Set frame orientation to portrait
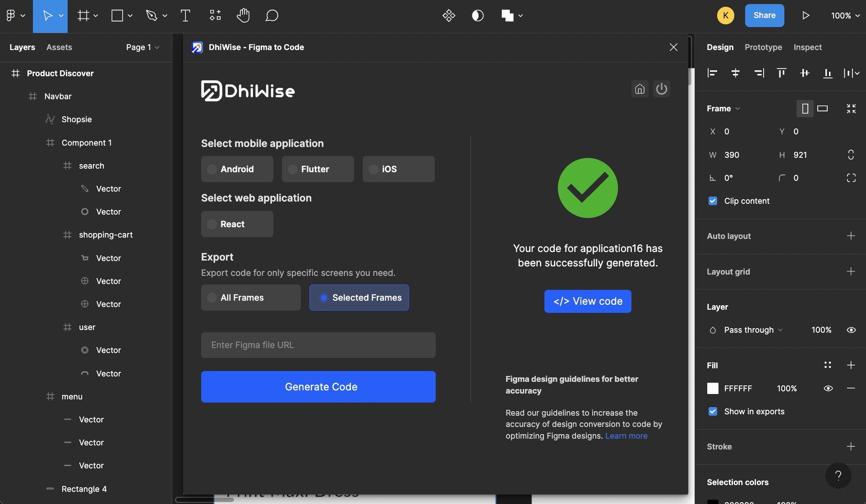 click(x=805, y=109)
